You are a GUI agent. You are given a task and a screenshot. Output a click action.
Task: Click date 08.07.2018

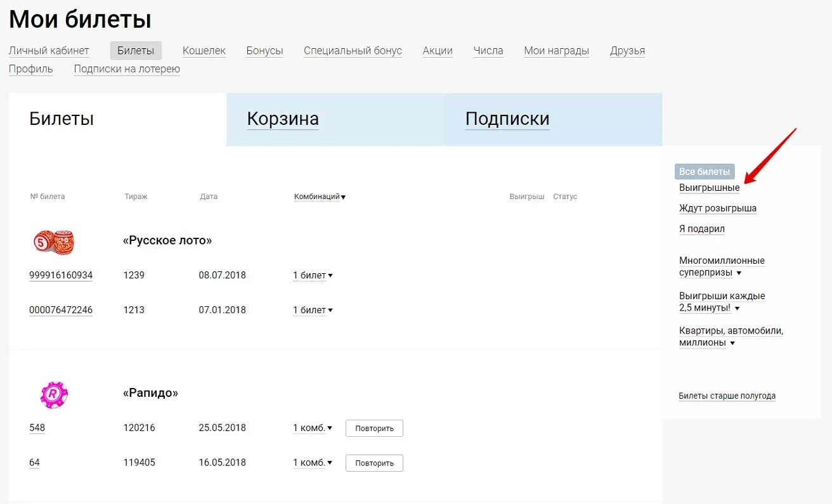(x=223, y=275)
